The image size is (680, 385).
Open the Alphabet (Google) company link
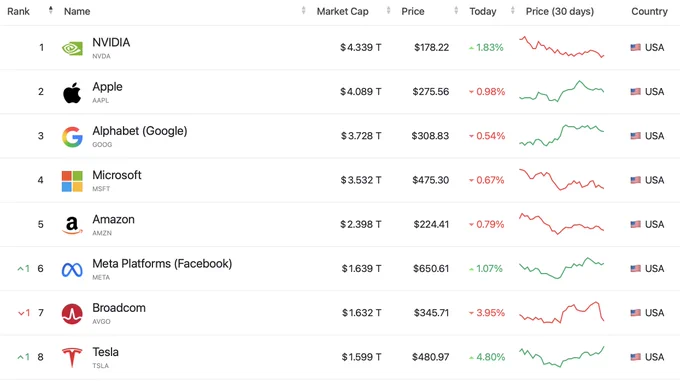tap(140, 131)
